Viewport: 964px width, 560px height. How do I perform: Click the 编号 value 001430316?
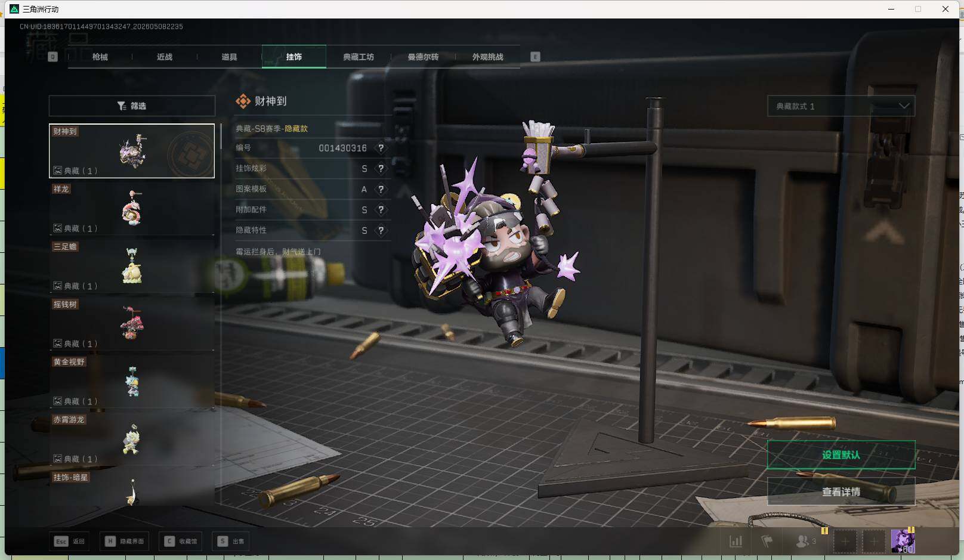[x=342, y=148]
